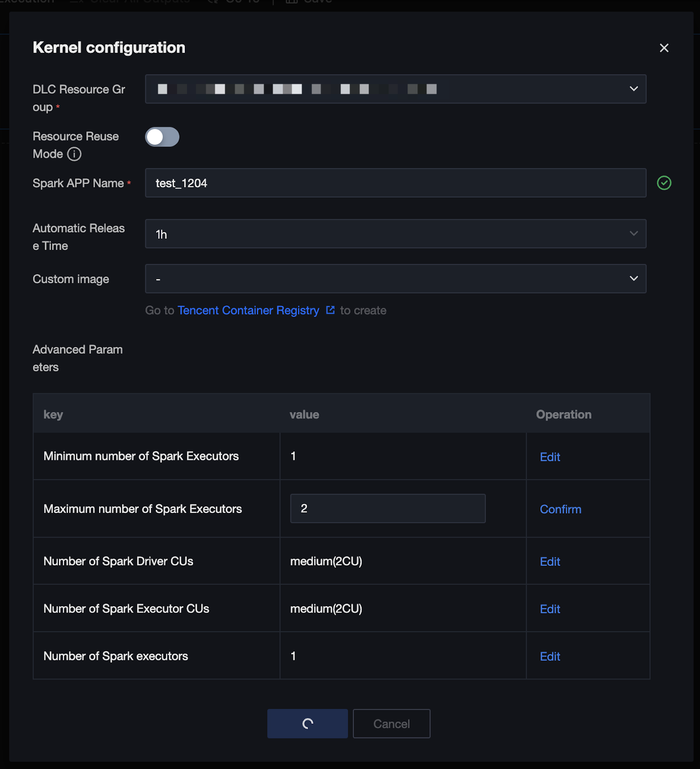Click the green validation checkmark icon

pyautogui.click(x=664, y=183)
